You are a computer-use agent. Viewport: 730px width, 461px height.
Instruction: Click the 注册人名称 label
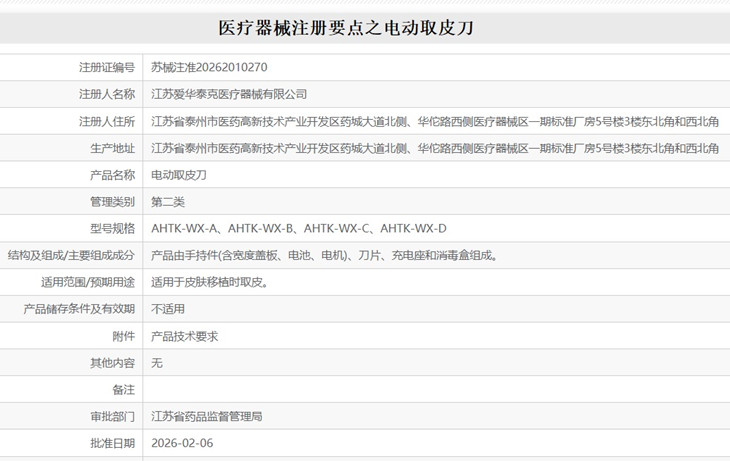coord(107,94)
